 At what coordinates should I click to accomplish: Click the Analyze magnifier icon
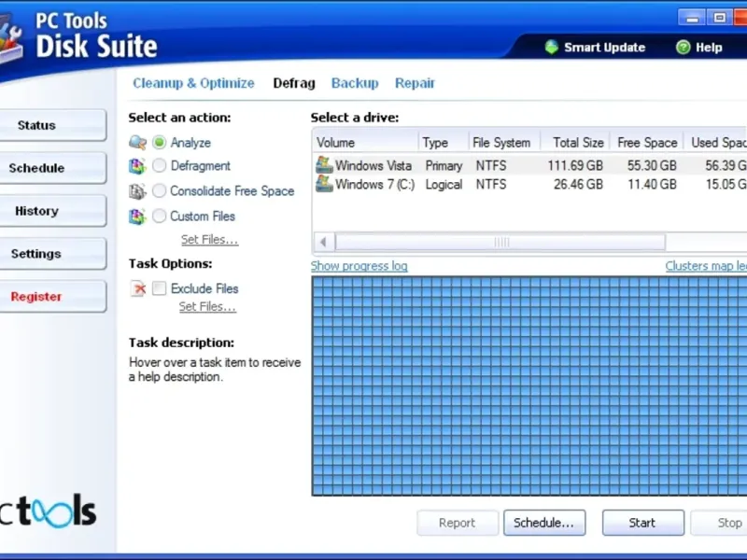click(x=137, y=142)
